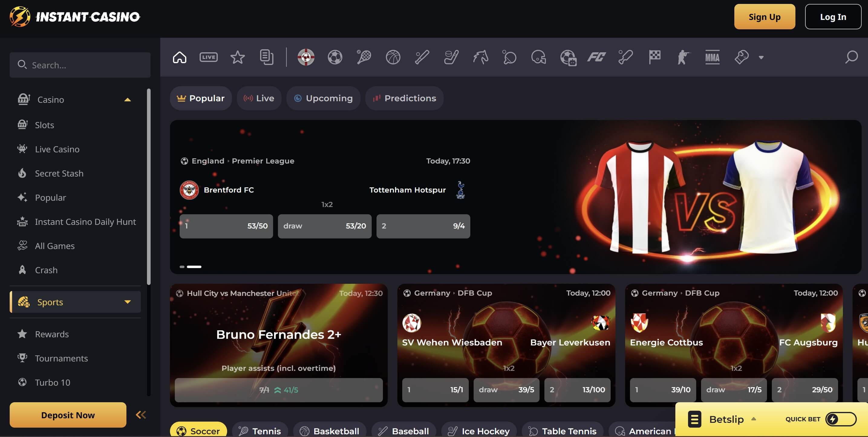The width and height of the screenshot is (868, 437).
Task: Collapse the Casino menu section
Action: point(127,100)
